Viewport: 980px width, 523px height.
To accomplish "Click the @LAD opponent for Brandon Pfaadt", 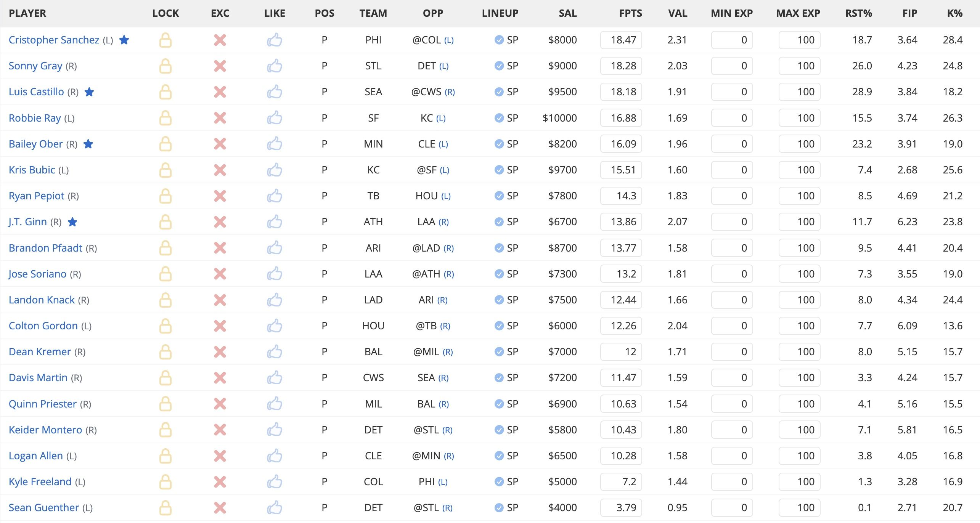I will (426, 248).
